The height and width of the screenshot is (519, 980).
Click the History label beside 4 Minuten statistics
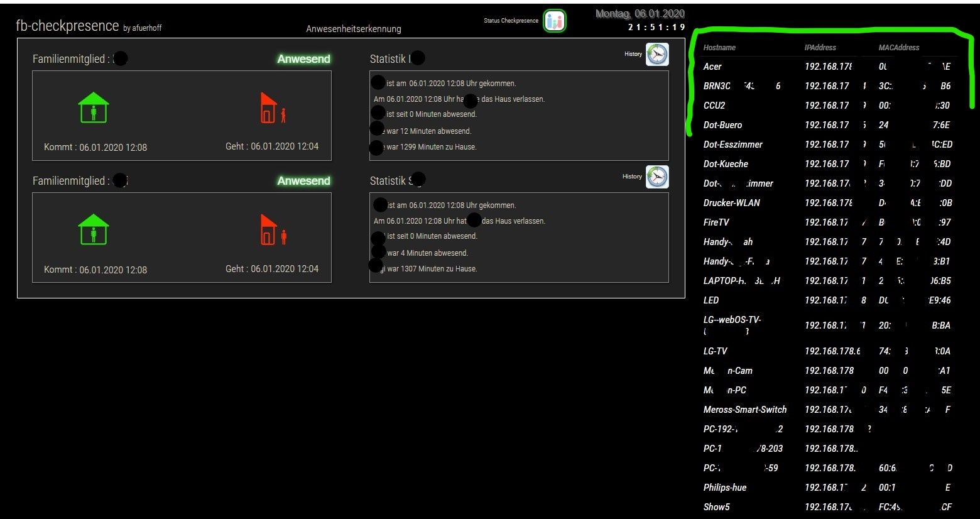[633, 177]
